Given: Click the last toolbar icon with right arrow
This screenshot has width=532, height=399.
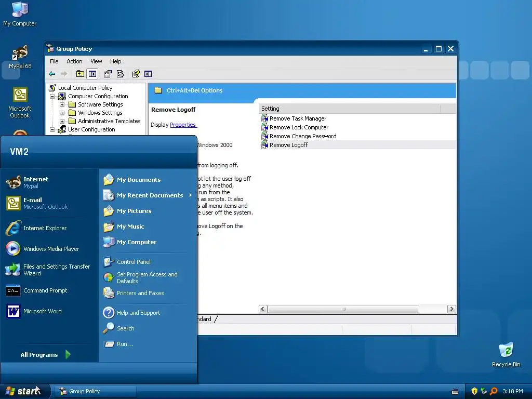Looking at the screenshot, I should [x=148, y=74].
